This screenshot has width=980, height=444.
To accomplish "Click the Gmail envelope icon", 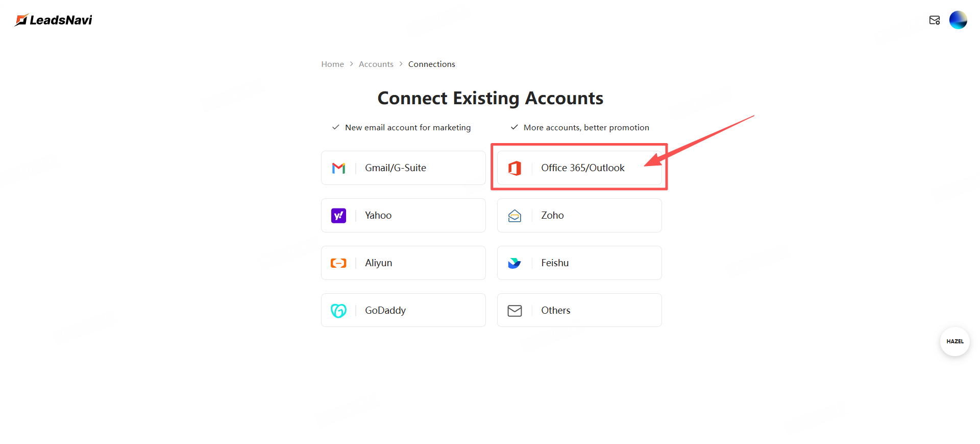I will [x=338, y=168].
